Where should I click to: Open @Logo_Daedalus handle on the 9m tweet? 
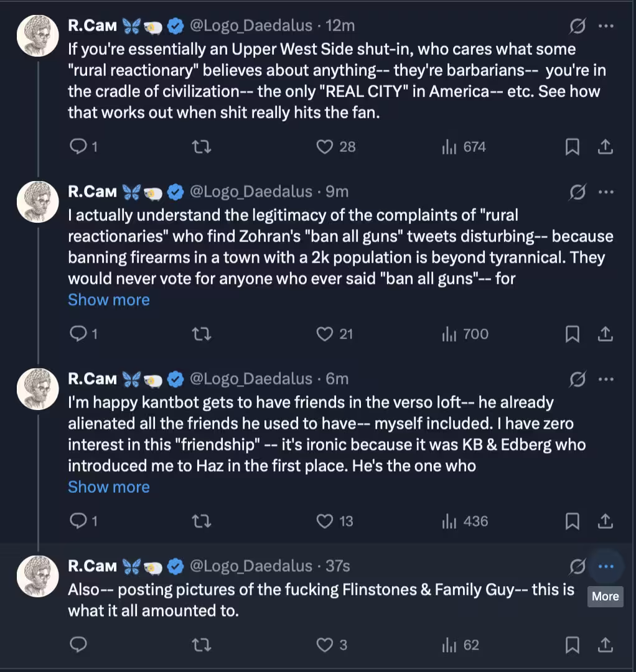pos(250,192)
